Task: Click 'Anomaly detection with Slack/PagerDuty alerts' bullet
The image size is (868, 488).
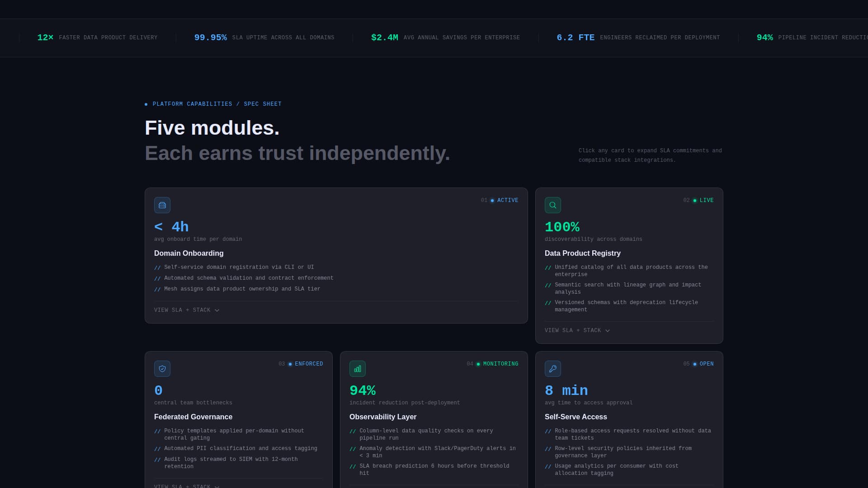Action: pyautogui.click(x=437, y=452)
